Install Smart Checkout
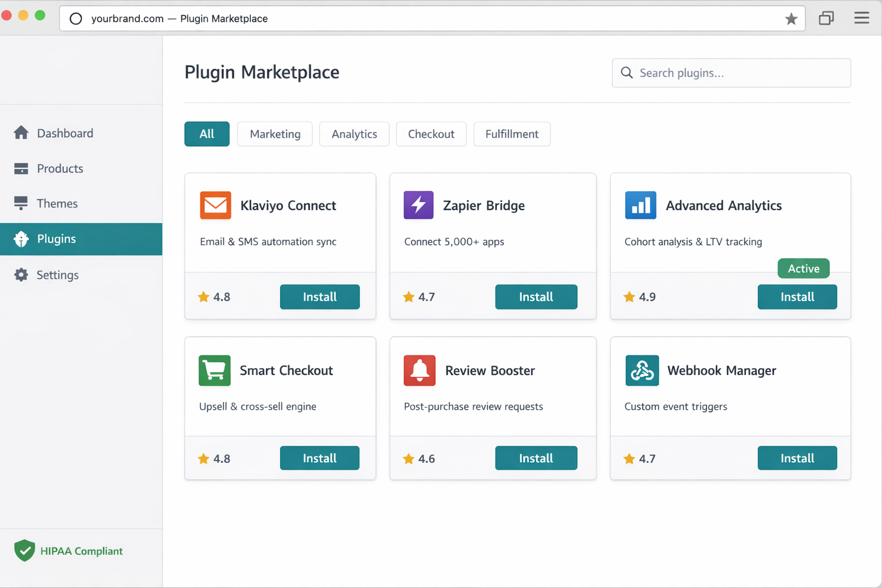Viewport: 882px width, 588px height. (320, 458)
